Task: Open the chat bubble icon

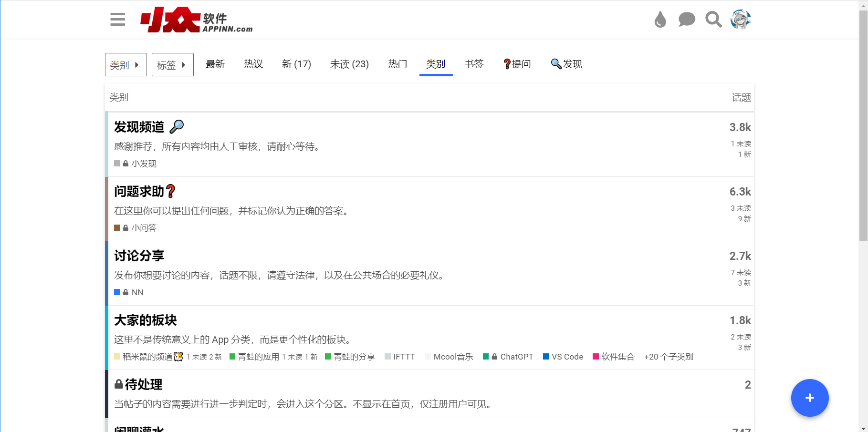Action: [687, 20]
